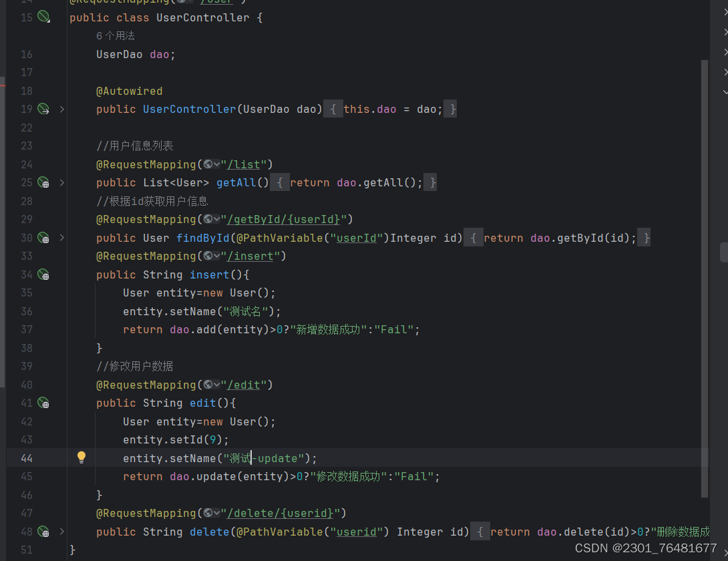Expand the folded getAll method body

pyautogui.click(x=61, y=182)
